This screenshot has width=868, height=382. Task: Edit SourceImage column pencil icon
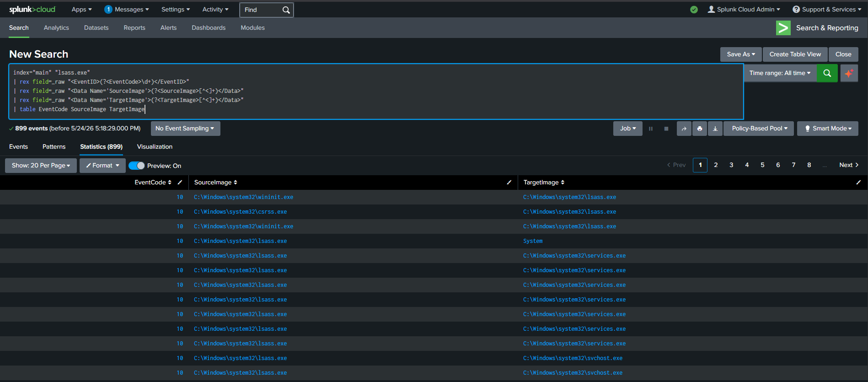(x=509, y=182)
